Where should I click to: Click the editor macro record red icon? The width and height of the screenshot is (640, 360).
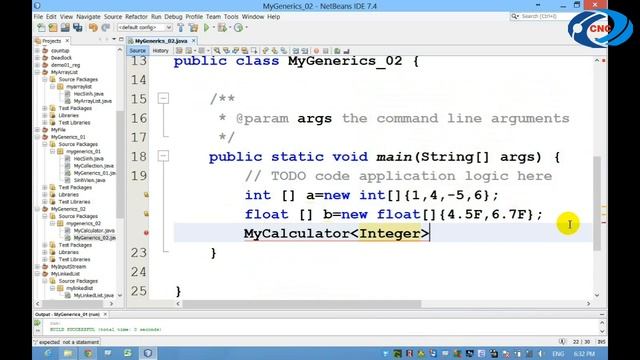coord(316,51)
